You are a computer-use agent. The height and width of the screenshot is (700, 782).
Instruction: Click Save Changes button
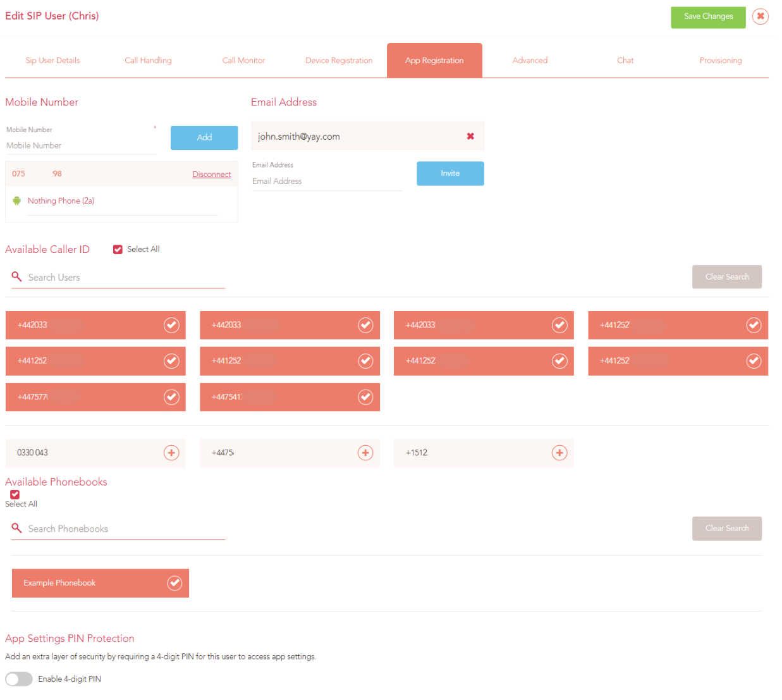pyautogui.click(x=708, y=16)
